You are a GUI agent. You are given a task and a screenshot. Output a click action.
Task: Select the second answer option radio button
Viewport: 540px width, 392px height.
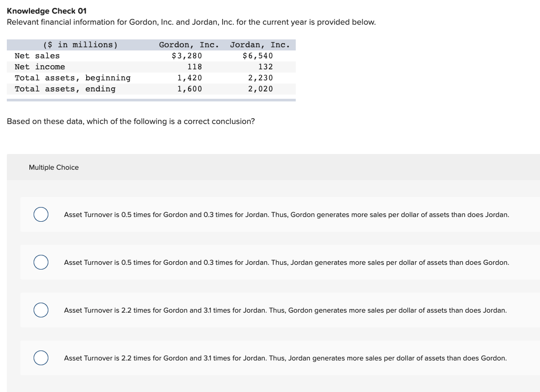pos(40,262)
